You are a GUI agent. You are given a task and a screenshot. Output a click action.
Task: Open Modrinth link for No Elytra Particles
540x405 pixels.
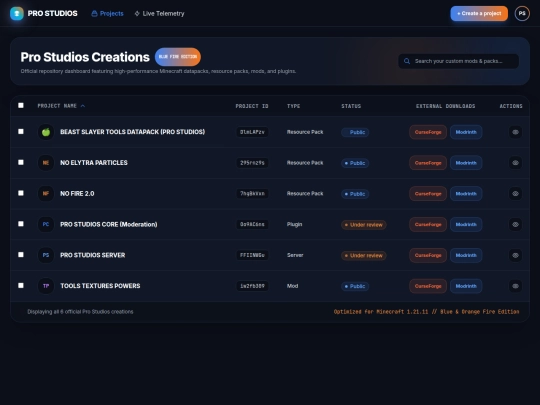coord(466,163)
